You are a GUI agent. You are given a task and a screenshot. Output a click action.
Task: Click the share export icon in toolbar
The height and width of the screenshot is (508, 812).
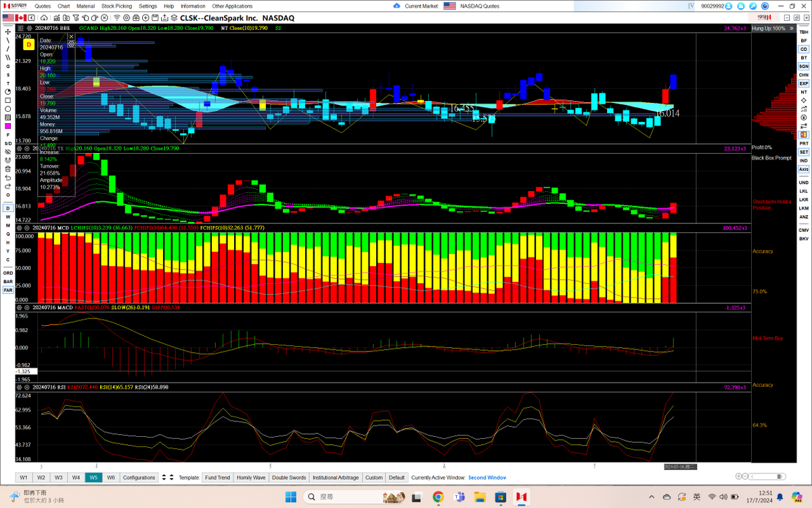coord(165,18)
